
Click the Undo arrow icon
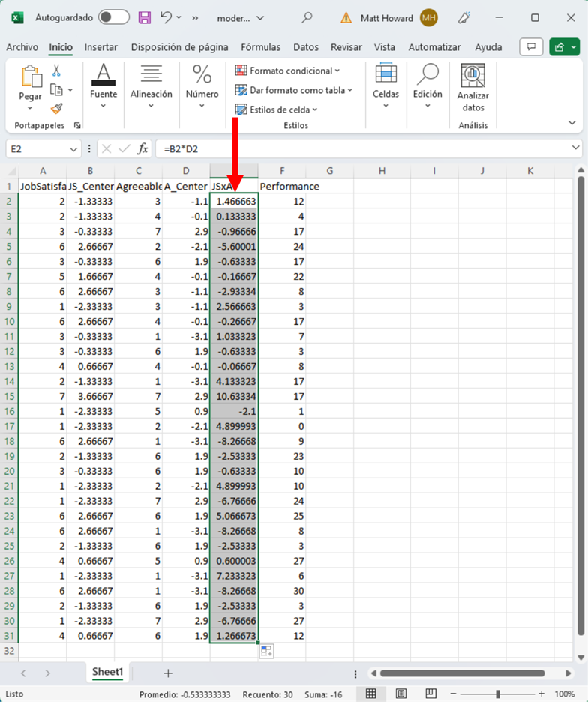pos(166,17)
